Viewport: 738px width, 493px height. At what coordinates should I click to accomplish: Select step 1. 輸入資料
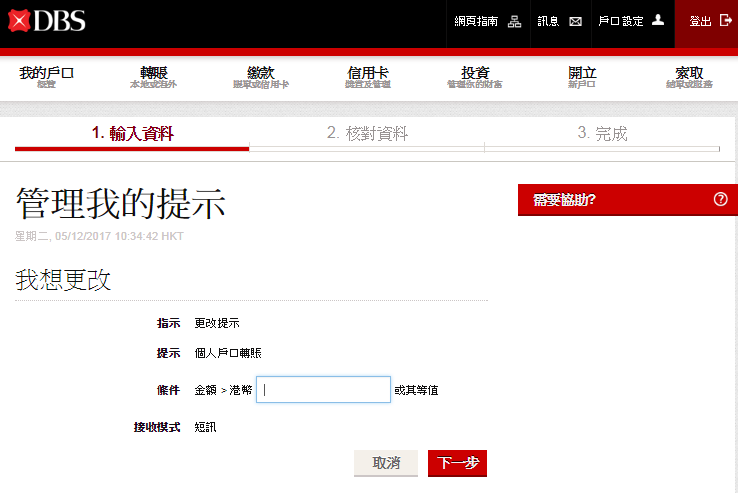point(132,134)
